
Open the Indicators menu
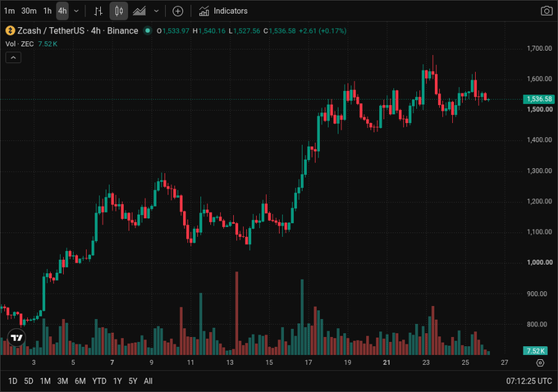pos(223,11)
